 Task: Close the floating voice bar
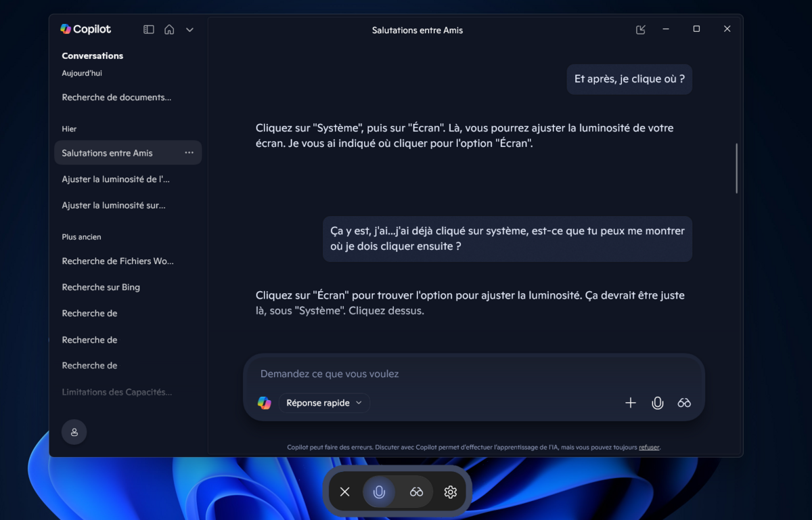[345, 492]
